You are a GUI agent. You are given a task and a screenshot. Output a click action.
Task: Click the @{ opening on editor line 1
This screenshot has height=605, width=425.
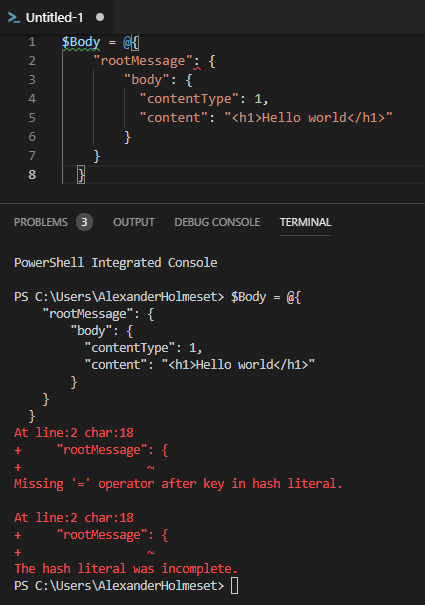point(131,42)
